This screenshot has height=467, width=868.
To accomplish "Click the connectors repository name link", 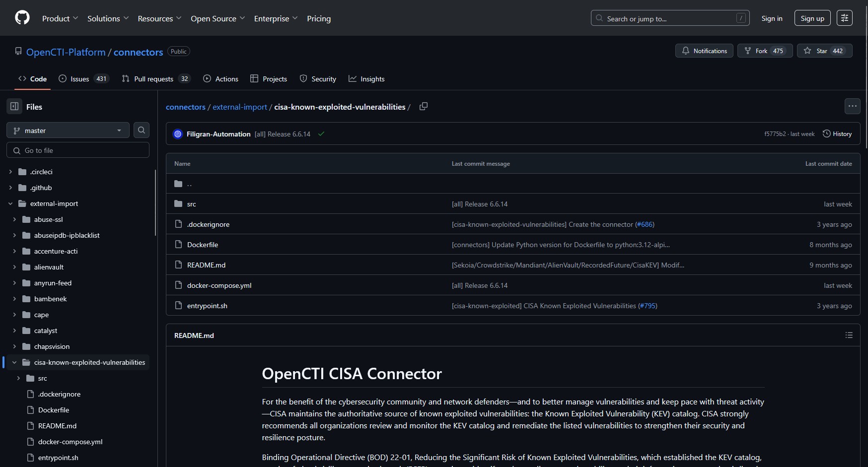I will tap(138, 52).
